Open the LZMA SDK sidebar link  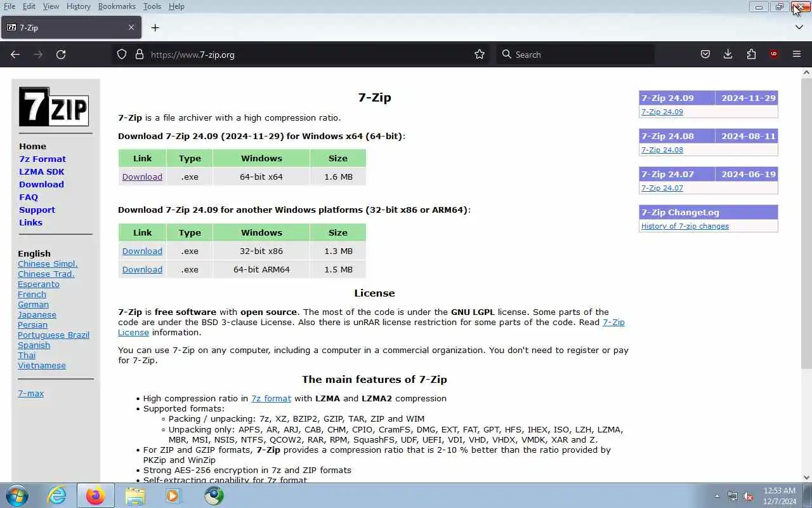pos(41,171)
